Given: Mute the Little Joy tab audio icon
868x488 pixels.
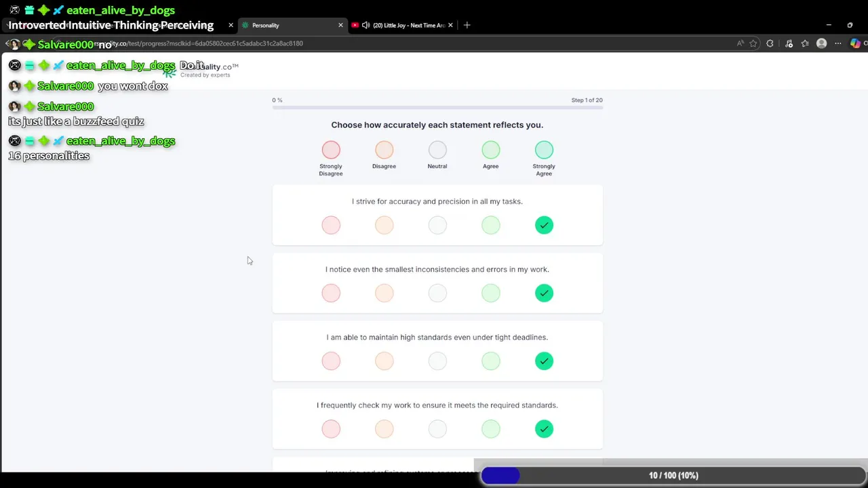Looking at the screenshot, I should (366, 25).
